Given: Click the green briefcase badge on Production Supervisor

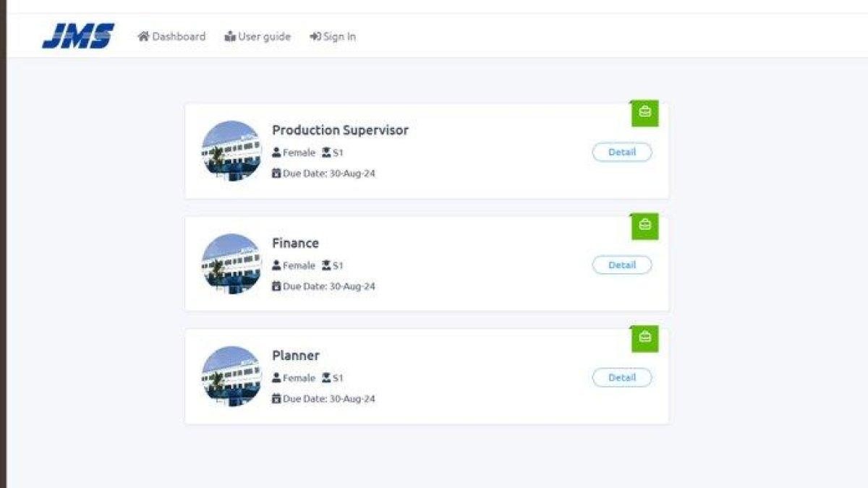Looking at the screenshot, I should [645, 113].
